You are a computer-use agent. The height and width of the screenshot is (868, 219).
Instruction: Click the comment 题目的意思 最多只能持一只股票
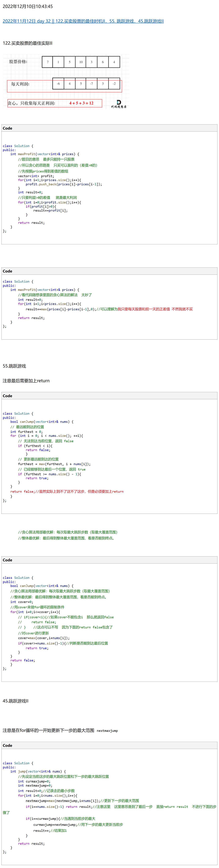click(x=46, y=159)
